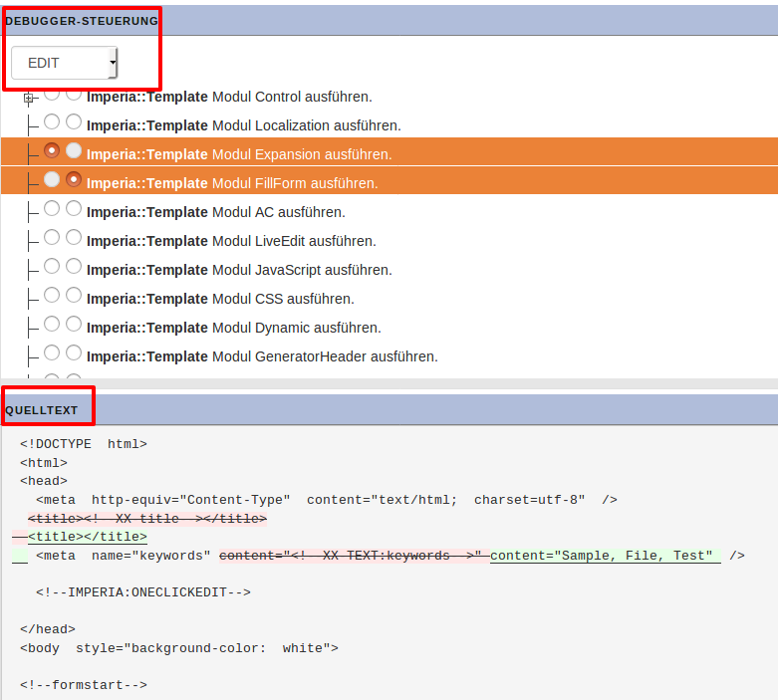Click highlighted 'Modul FillForm ausführen' row
The height and width of the screenshot is (700, 778).
(x=389, y=180)
